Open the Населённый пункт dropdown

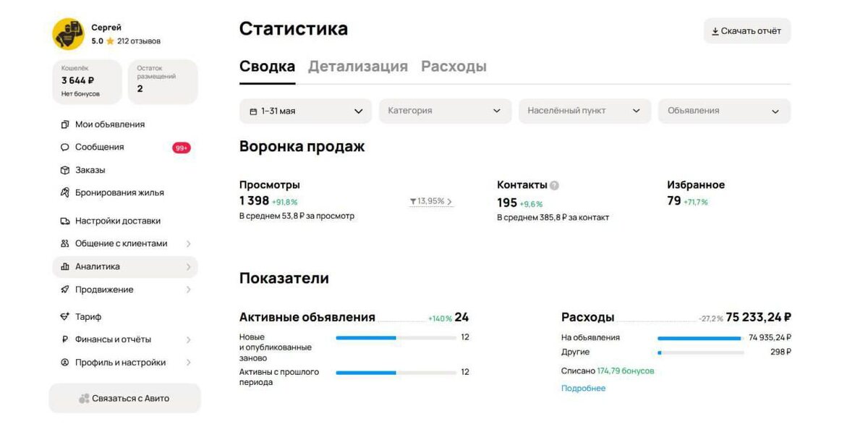pyautogui.click(x=584, y=111)
